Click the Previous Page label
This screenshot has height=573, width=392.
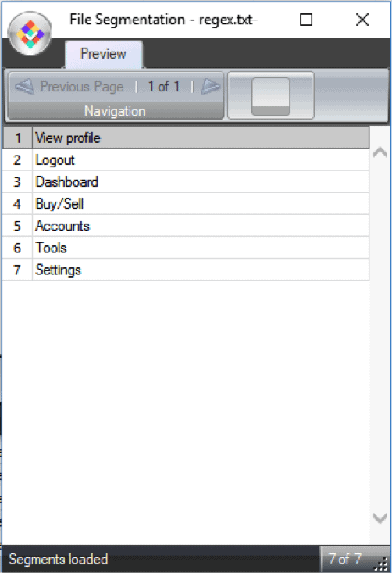point(82,87)
